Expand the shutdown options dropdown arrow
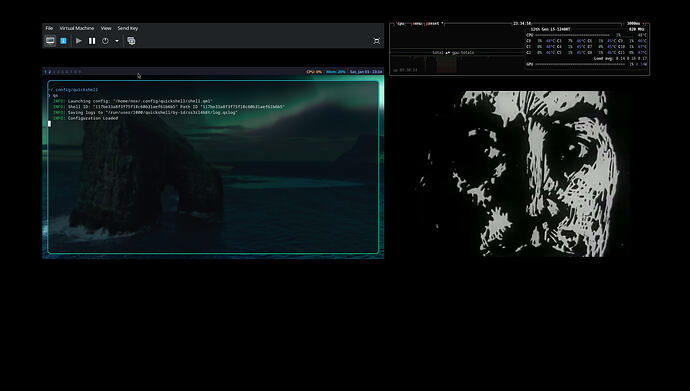Viewport: 690px width, 391px height. (x=117, y=41)
